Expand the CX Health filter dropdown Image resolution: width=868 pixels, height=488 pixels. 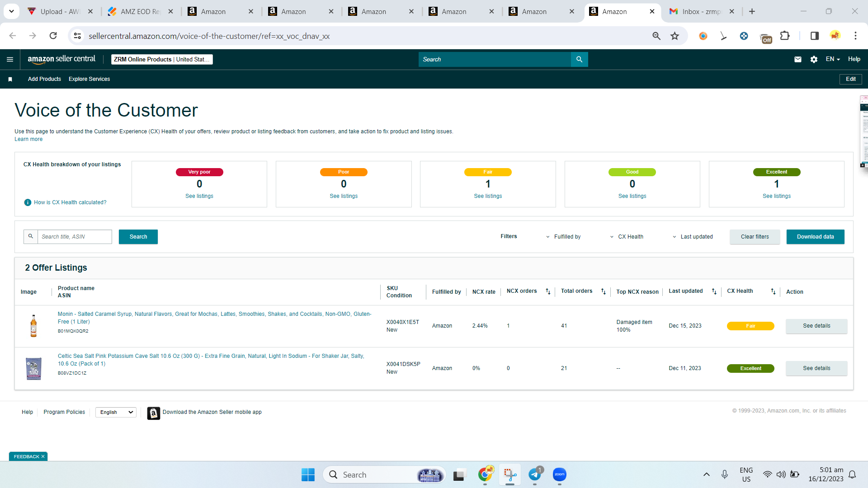(627, 237)
